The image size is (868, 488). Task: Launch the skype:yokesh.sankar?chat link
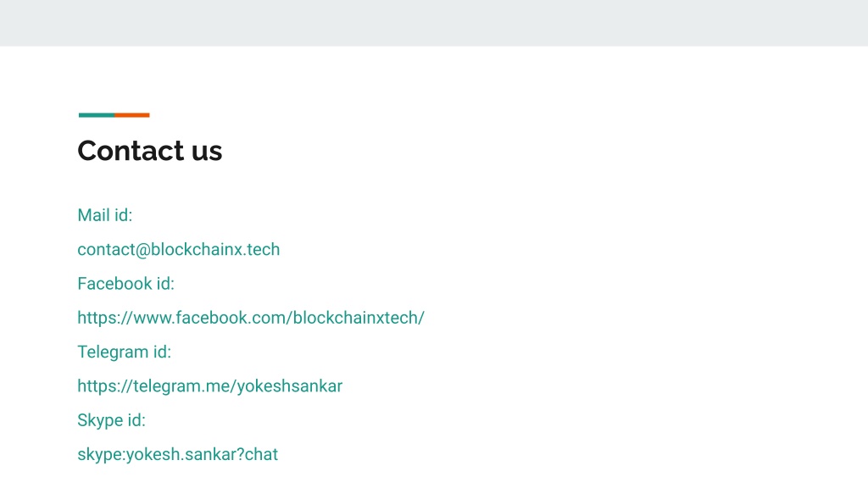click(178, 454)
